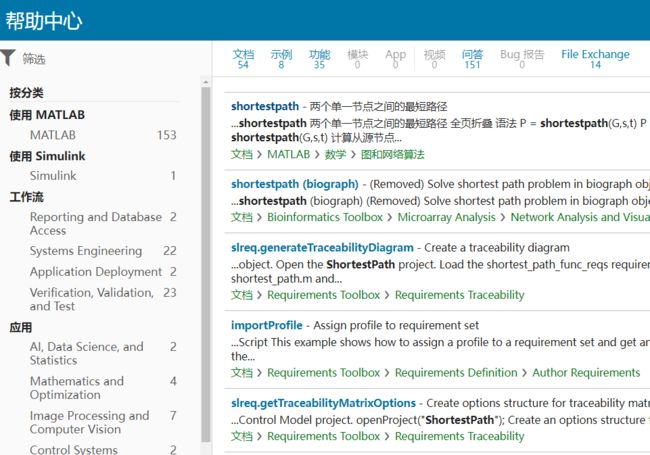Select Image Processing and Computer Vision filter
Screen dimensions: 650x455
coord(103,422)
